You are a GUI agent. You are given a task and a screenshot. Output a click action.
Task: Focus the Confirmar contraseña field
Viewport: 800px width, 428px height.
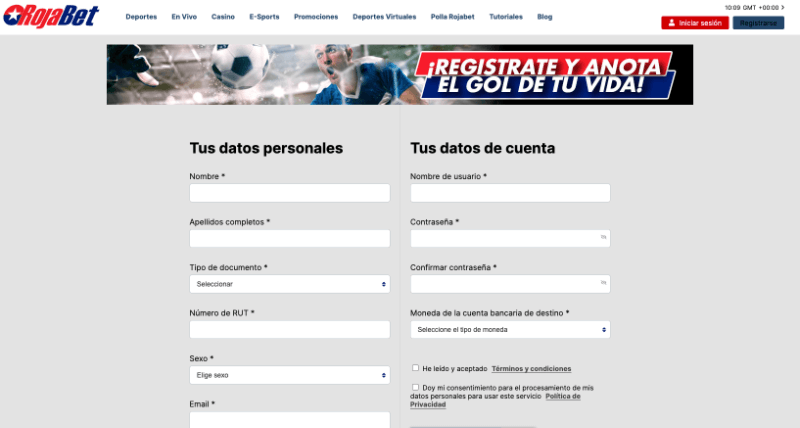pos(510,284)
